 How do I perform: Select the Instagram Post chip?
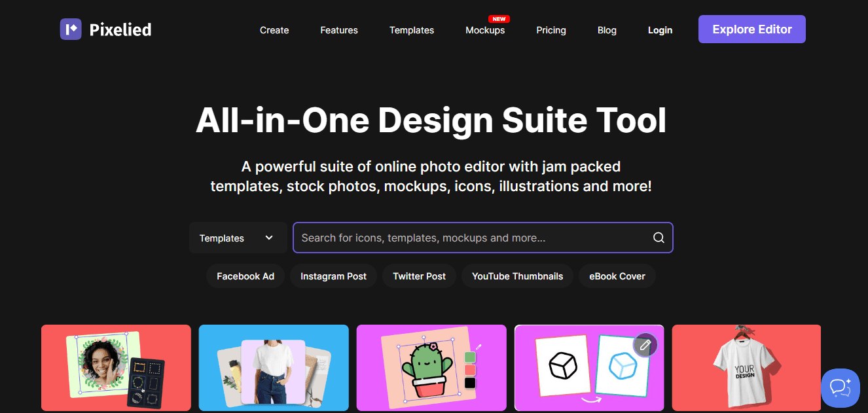[x=333, y=276]
